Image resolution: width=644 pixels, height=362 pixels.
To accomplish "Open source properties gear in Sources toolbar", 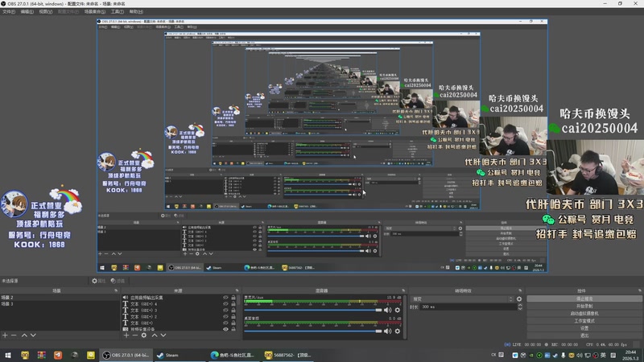I will point(144,335).
